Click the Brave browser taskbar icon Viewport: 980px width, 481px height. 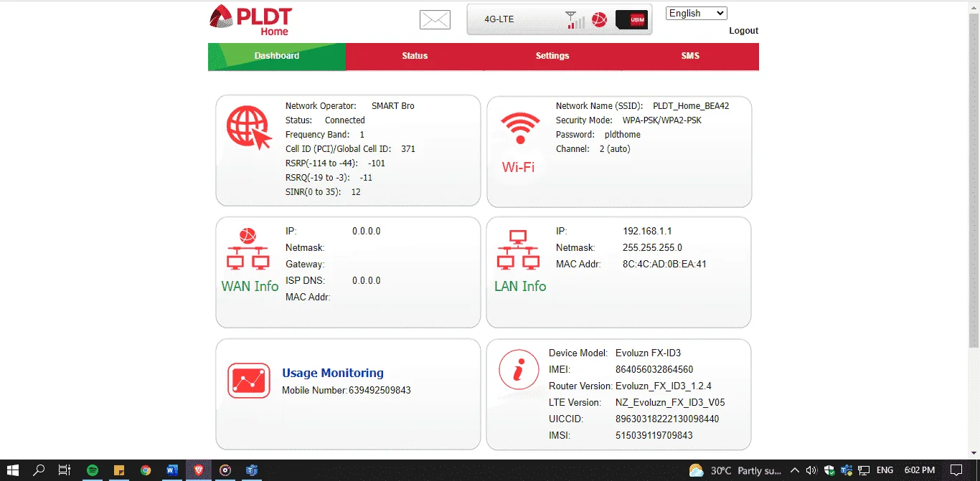pyautogui.click(x=199, y=470)
